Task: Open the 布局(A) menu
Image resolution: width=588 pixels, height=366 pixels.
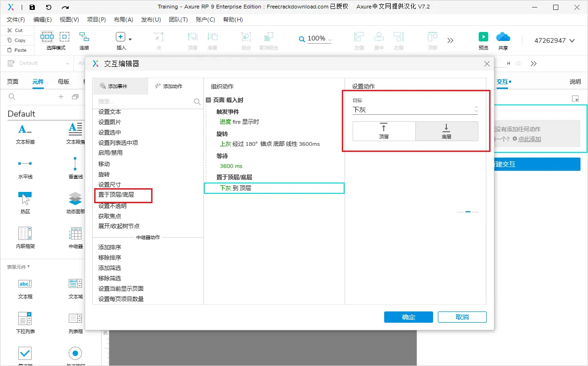Action: (123, 20)
